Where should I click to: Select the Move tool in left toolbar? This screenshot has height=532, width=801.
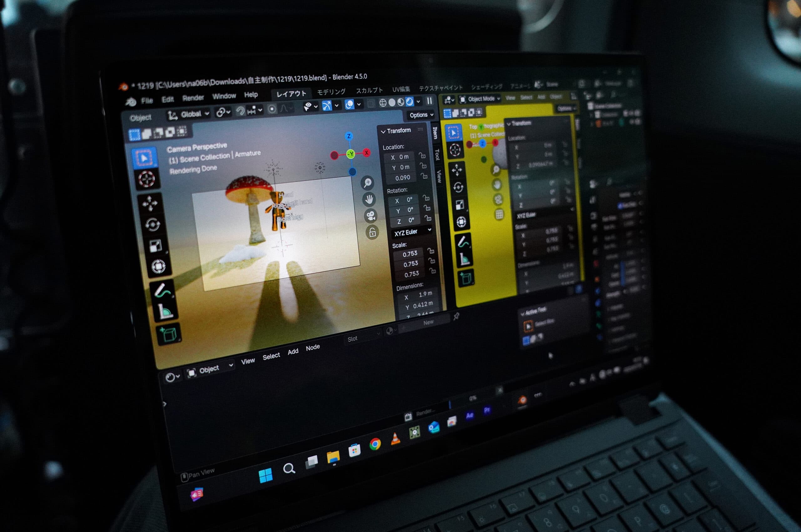[150, 203]
